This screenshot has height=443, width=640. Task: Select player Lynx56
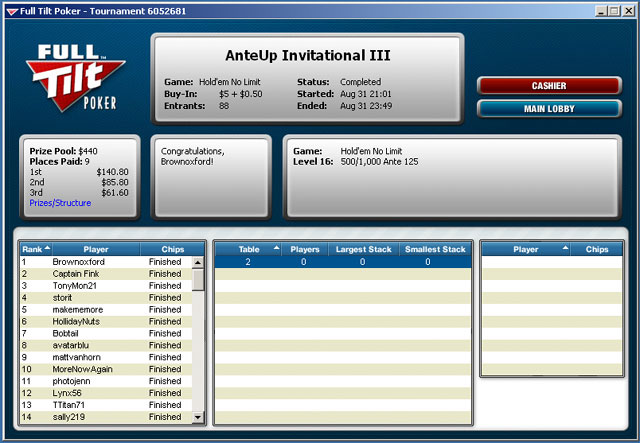tap(106, 393)
